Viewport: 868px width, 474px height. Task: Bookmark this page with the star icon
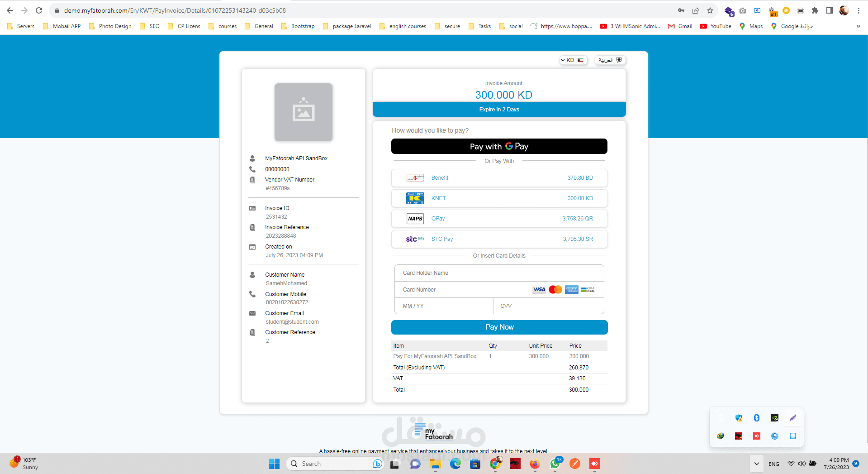[710, 10]
